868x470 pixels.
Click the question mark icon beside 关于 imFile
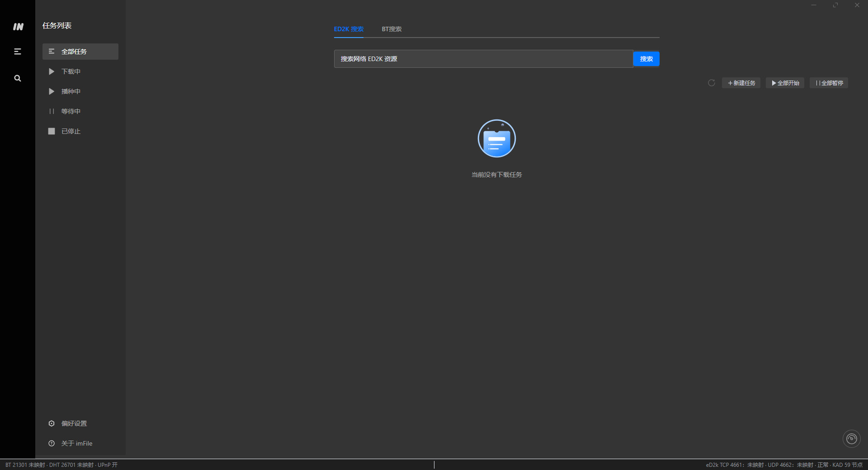tap(52, 443)
